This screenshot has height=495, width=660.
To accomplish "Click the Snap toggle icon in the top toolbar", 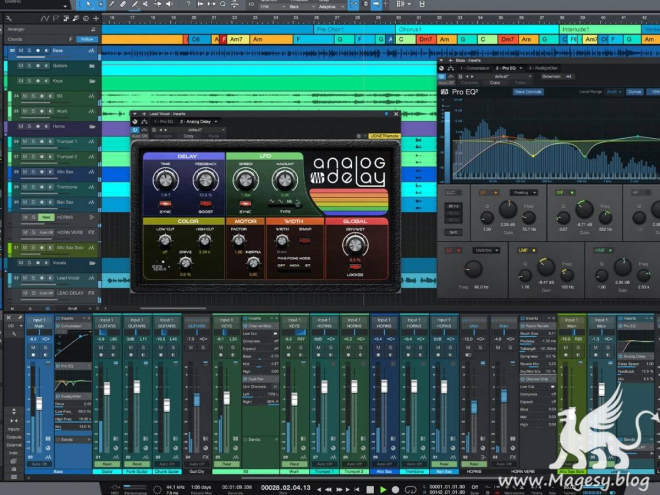I will (354, 5).
